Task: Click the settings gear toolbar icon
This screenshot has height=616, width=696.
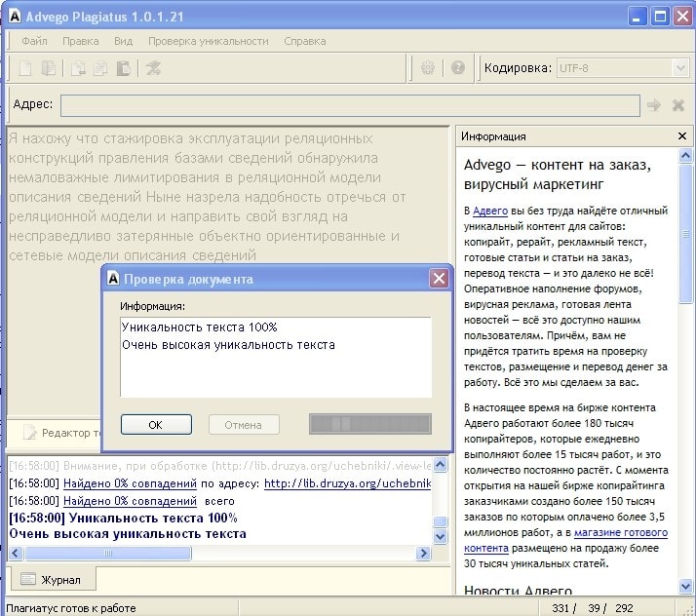Action: click(x=428, y=68)
